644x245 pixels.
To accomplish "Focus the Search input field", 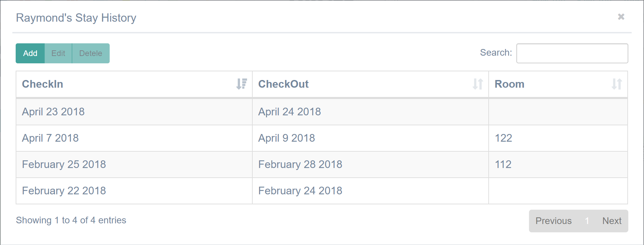I will pos(572,53).
